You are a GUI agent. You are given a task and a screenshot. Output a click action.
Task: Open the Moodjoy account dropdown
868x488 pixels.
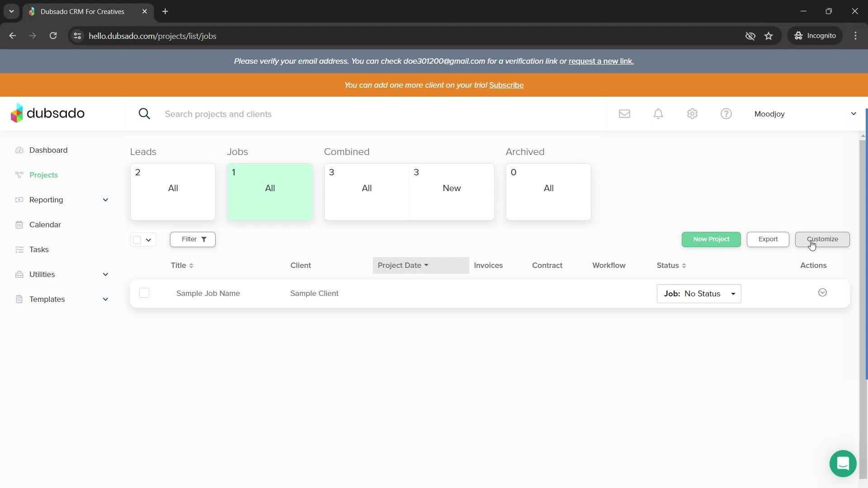coord(805,114)
